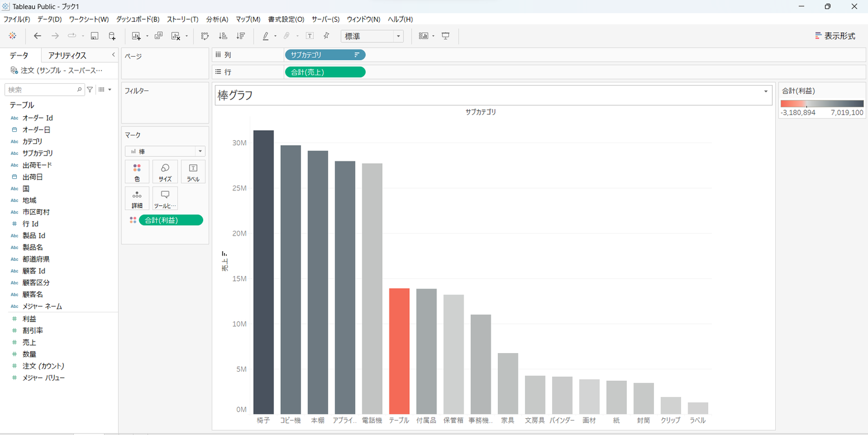Open the 分析(A) menu
868x435 pixels.
(217, 19)
